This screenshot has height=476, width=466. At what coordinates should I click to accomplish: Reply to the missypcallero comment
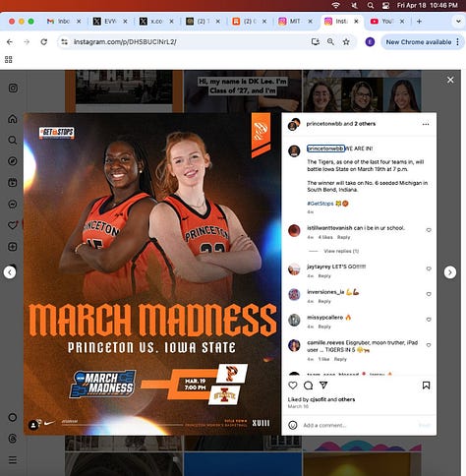[324, 327]
